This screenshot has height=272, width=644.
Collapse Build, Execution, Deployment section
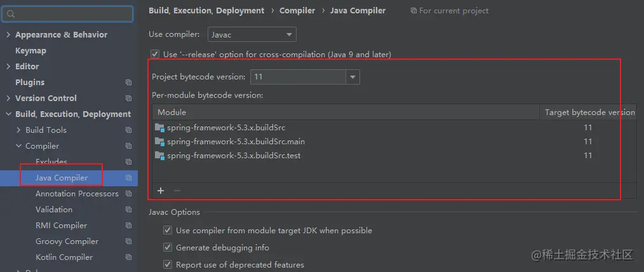pos(8,114)
